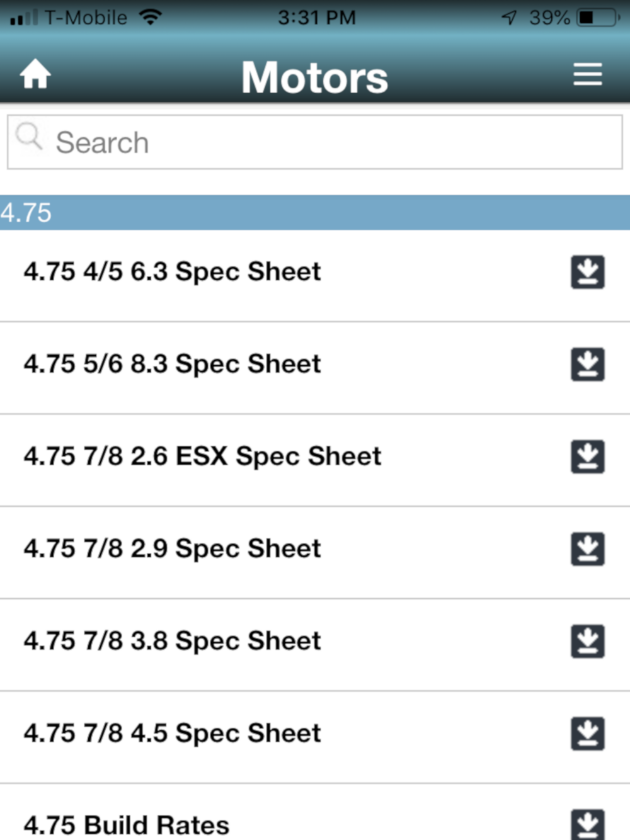Download 4.75 7/8 3.8 Spec Sheet

(x=588, y=641)
